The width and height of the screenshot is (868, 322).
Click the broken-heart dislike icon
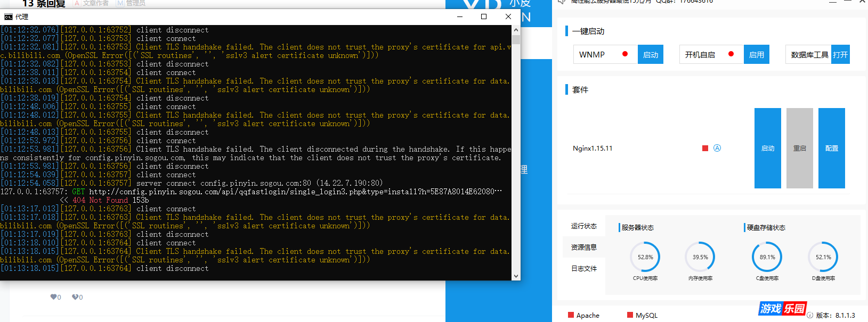click(x=75, y=297)
